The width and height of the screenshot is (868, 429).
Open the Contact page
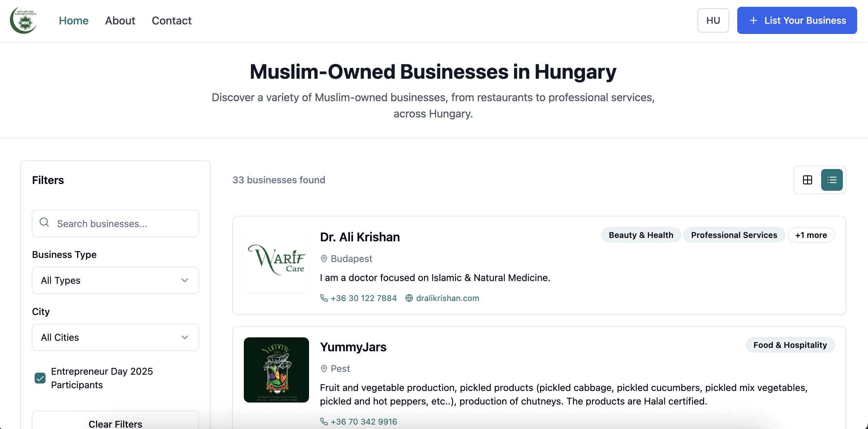tap(171, 20)
